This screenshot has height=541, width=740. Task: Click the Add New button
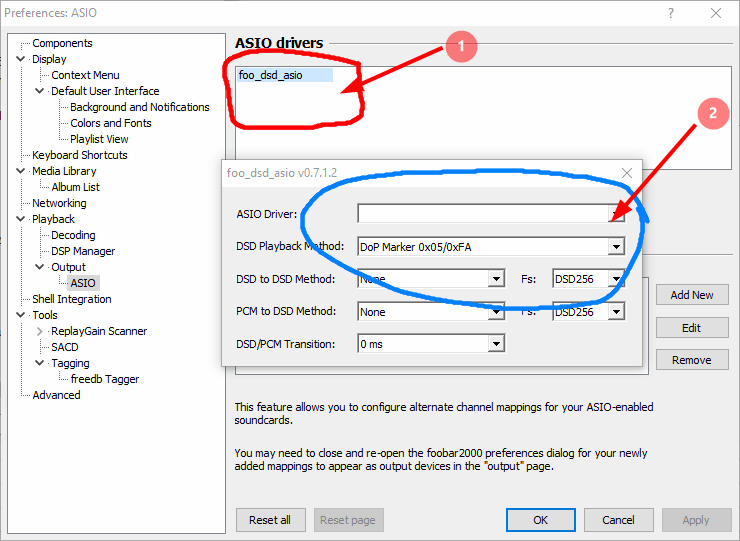[692, 295]
